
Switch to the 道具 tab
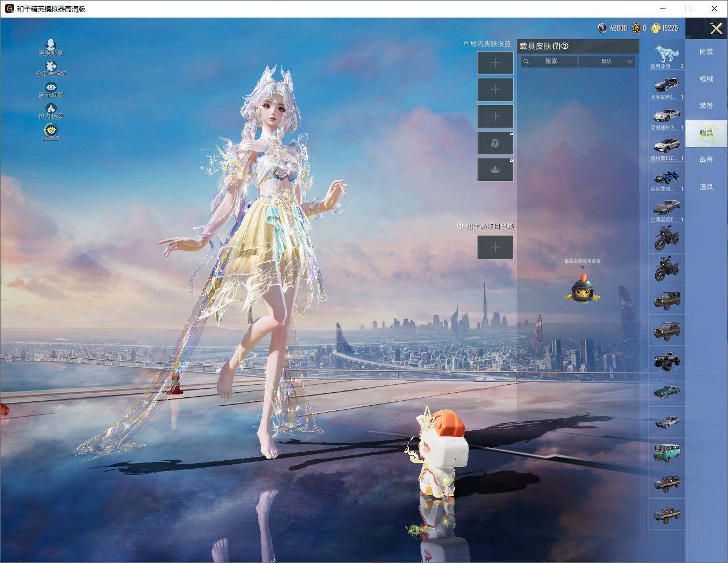(706, 187)
